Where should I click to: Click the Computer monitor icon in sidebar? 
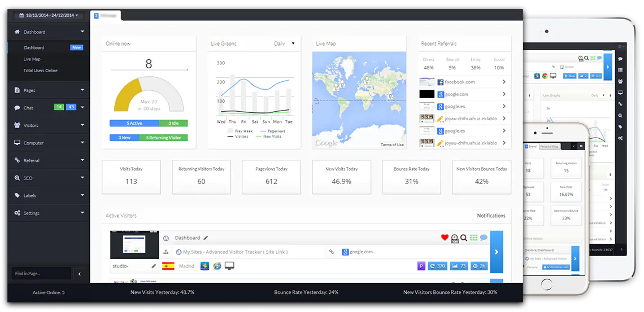(18, 143)
